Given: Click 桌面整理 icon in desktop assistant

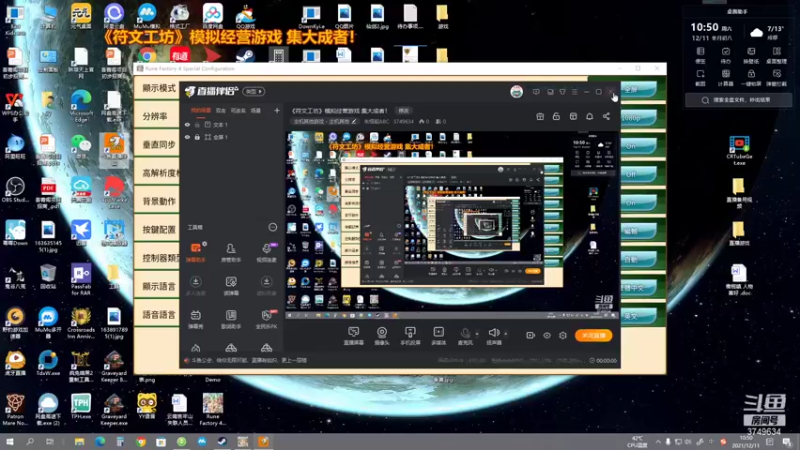Looking at the screenshot, I should click(x=777, y=55).
